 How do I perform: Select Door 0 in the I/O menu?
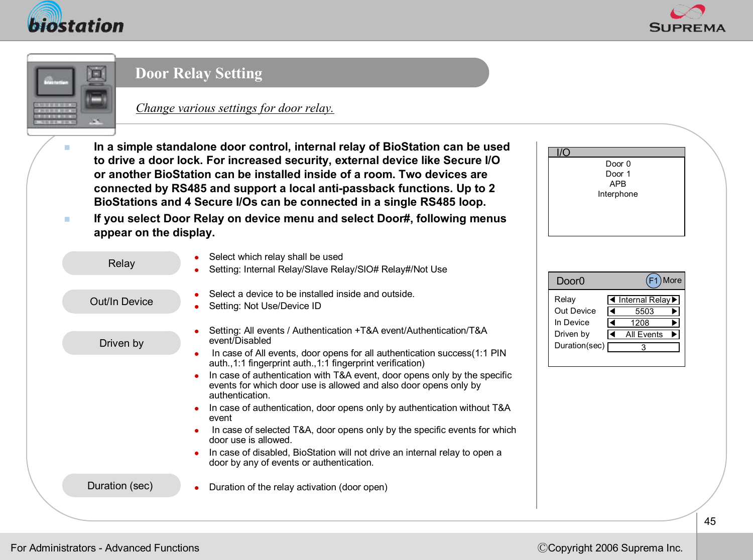[618, 164]
